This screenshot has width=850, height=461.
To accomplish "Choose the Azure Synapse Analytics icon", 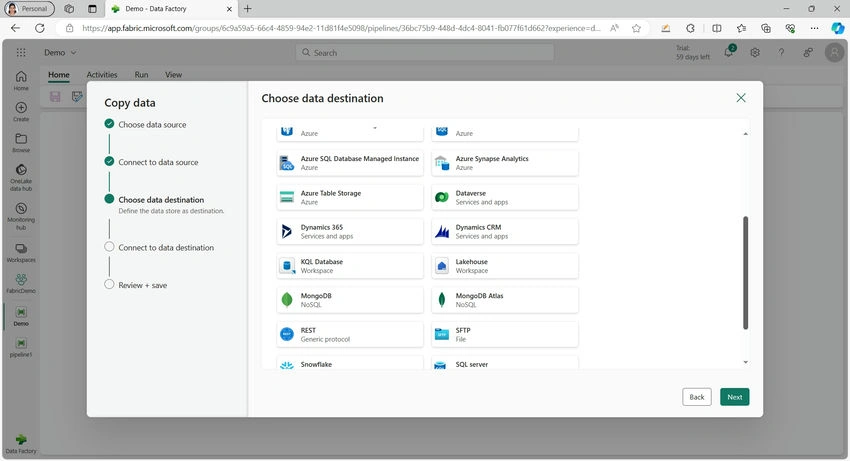I will pos(442,163).
